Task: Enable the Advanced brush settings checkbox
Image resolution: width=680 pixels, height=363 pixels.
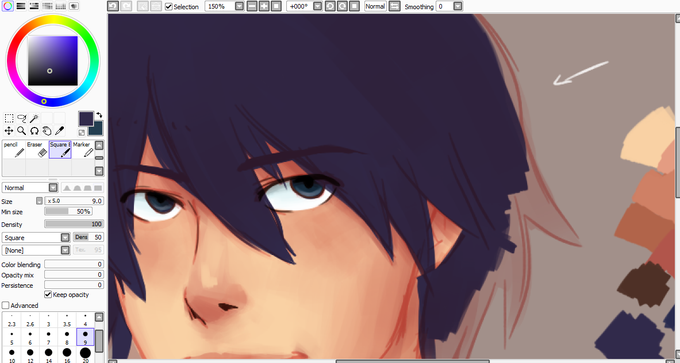Action: pyautogui.click(x=6, y=305)
